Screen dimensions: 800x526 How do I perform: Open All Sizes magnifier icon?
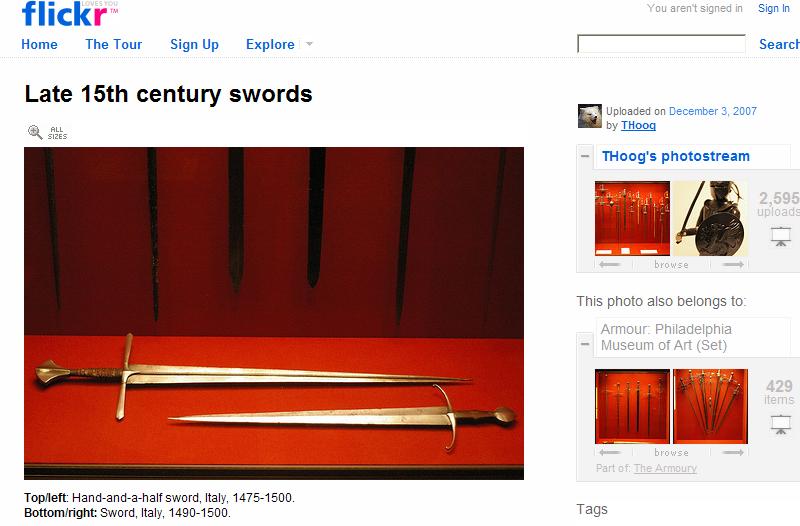click(35, 132)
